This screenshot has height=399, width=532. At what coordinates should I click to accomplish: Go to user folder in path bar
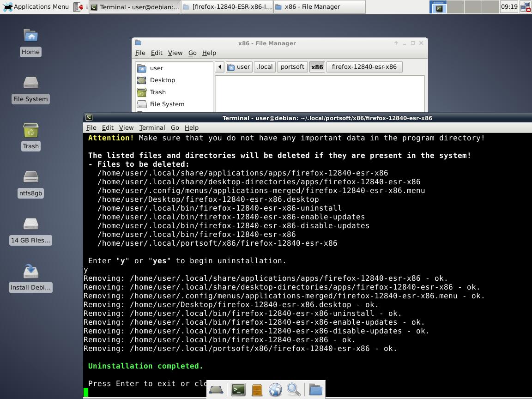click(x=239, y=67)
